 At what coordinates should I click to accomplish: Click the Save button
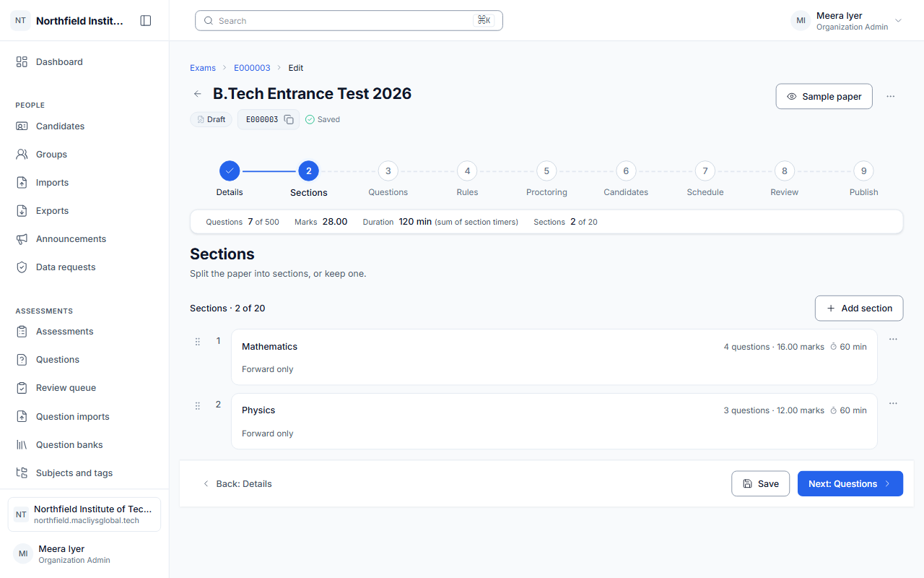760,484
